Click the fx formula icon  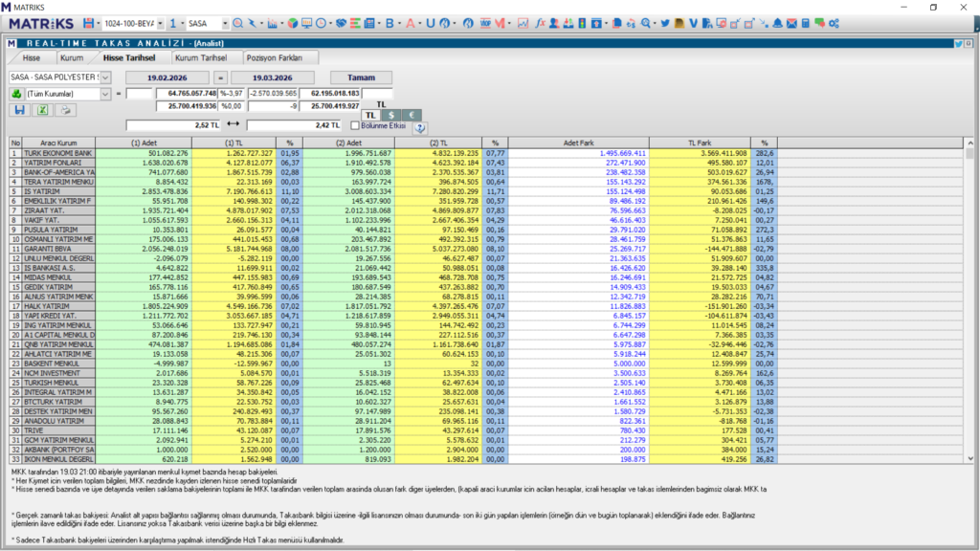540,23
